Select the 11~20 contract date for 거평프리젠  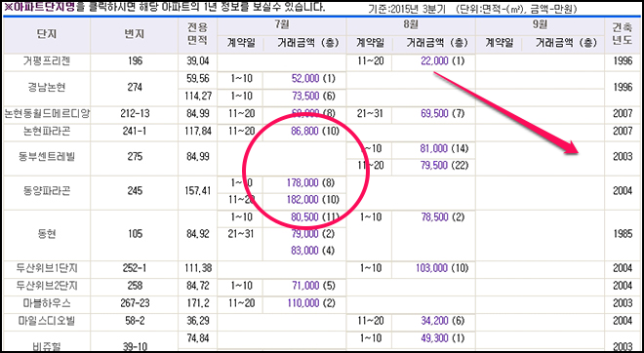click(370, 61)
